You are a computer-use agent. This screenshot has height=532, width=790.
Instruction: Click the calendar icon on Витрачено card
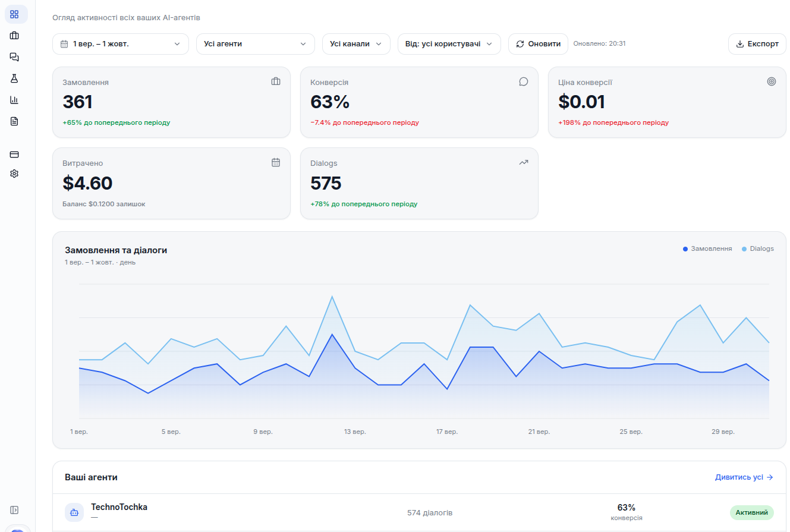pos(276,162)
